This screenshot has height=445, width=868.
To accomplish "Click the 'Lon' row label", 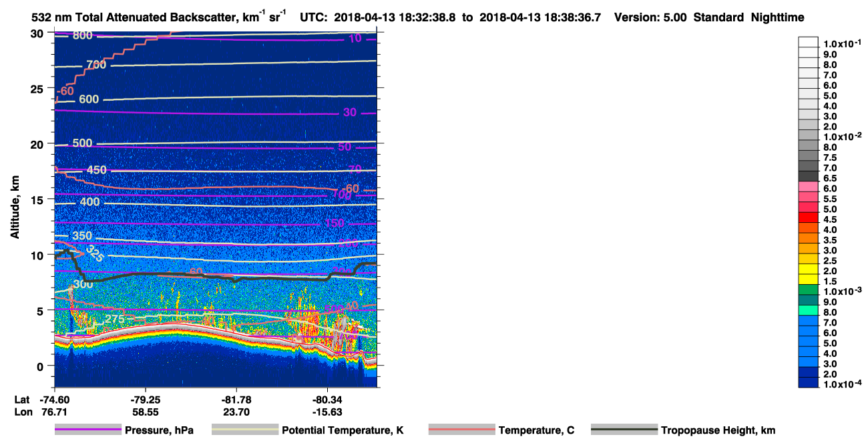I will 22,412.
